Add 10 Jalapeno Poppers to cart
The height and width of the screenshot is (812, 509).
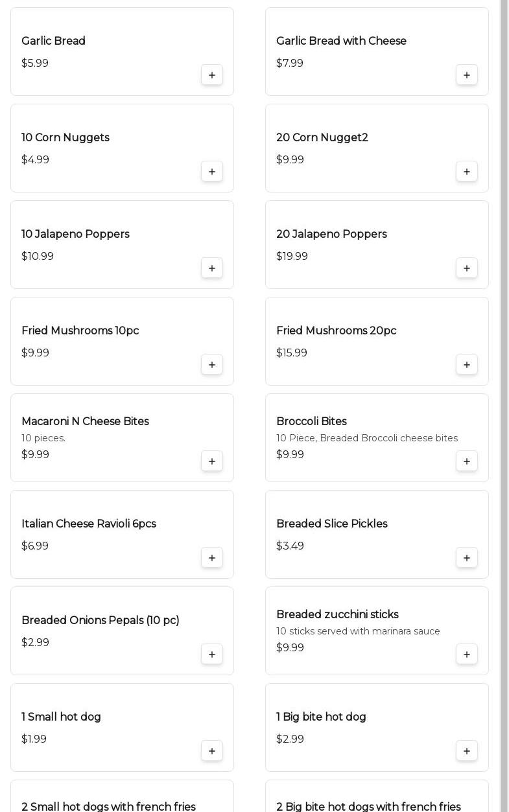(x=212, y=268)
